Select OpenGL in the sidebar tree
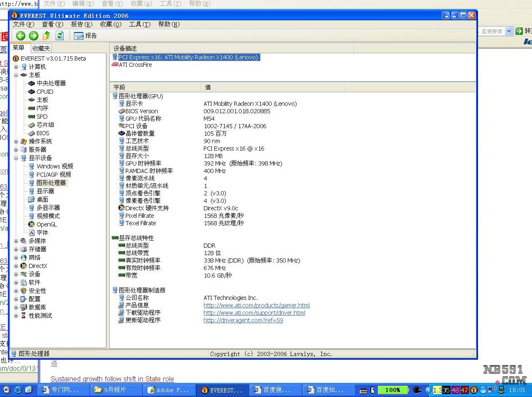Viewport: 532px width, 397px height. 47,224
